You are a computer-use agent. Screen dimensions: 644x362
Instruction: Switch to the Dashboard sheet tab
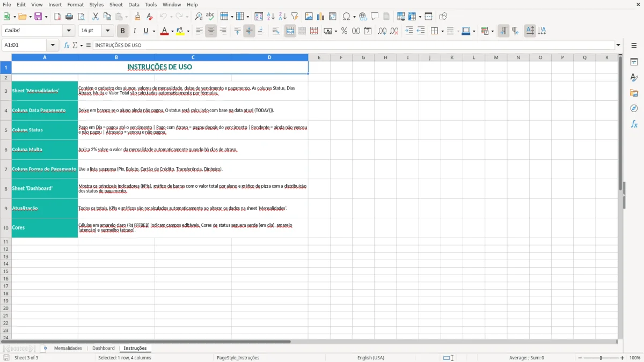coord(104,348)
